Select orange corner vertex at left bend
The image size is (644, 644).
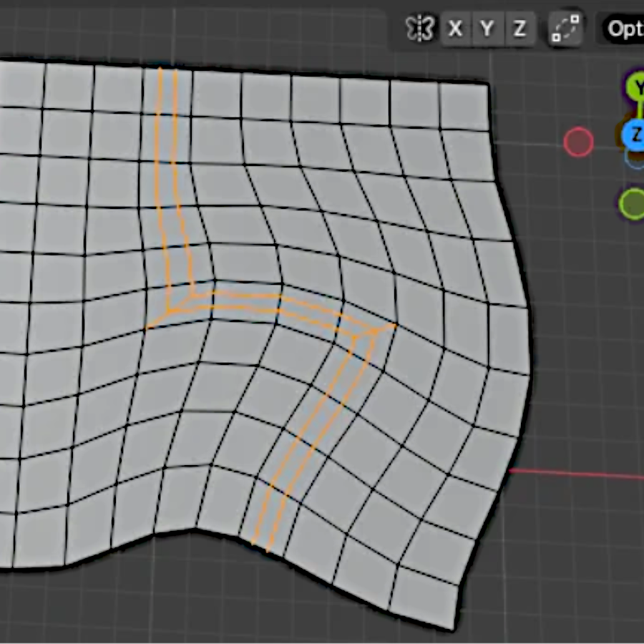[x=169, y=311]
